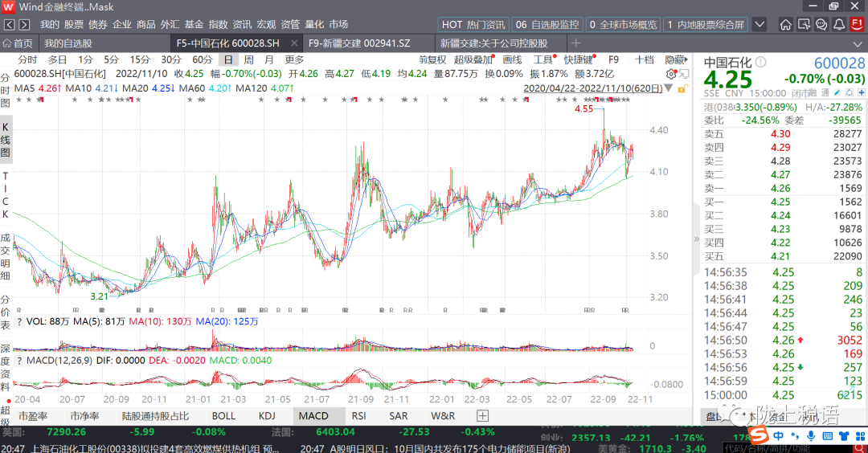Open the home icon in top-right toolbar
The height and width of the screenshot is (453, 868).
785,24
